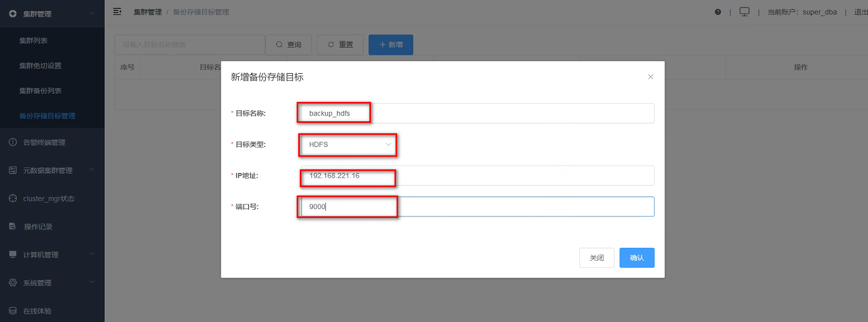Click the 备份存储目标管理 breadcrumb text
The image size is (868, 322).
coord(201,12)
